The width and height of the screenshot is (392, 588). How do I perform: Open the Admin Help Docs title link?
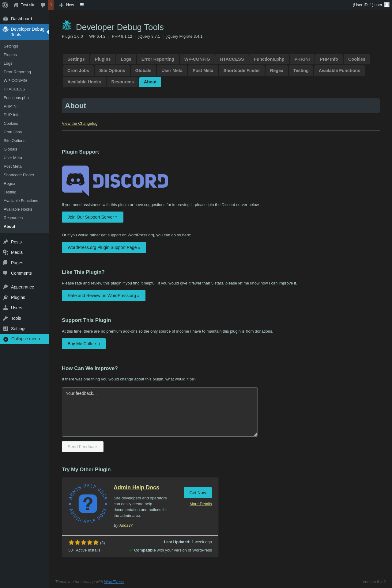point(136,487)
